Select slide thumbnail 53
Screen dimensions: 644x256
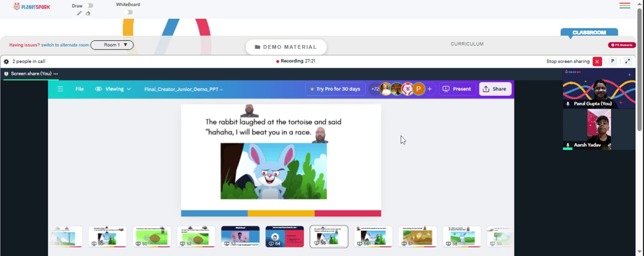240,236
